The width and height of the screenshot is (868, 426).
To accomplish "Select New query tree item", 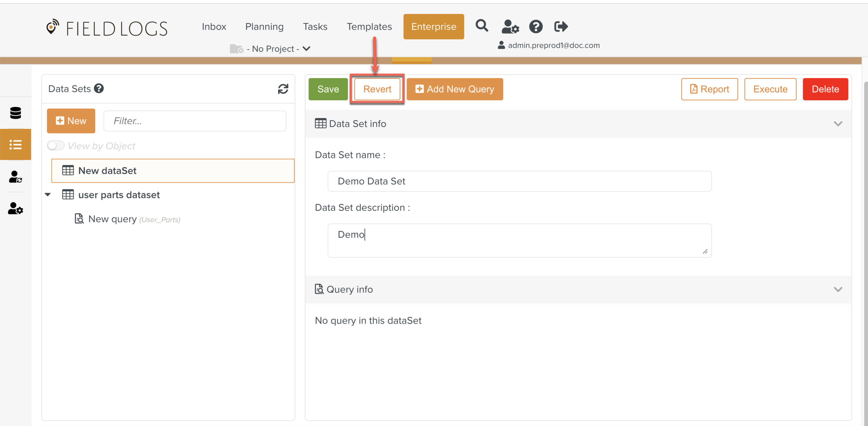I will (x=112, y=219).
